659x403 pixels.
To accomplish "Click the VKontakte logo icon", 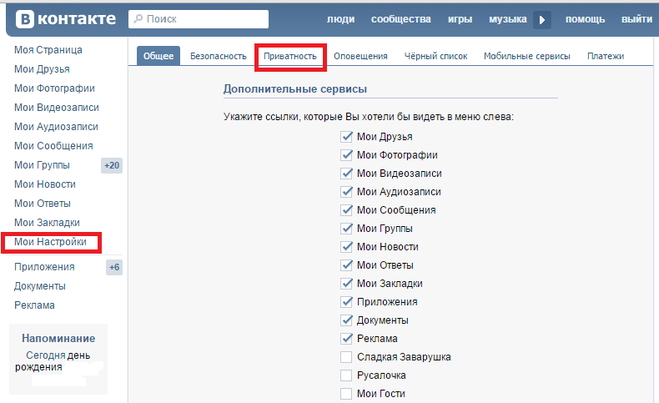I will pyautogui.click(x=21, y=19).
